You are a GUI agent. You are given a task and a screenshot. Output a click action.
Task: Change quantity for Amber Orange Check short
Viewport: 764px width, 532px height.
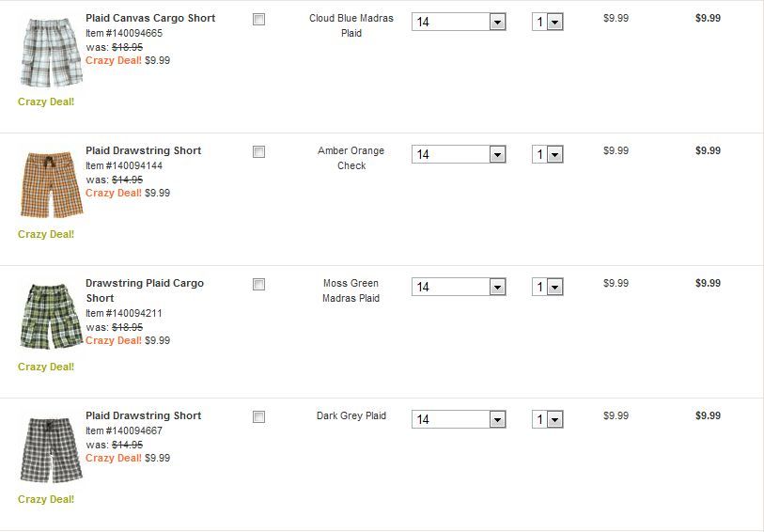(548, 154)
